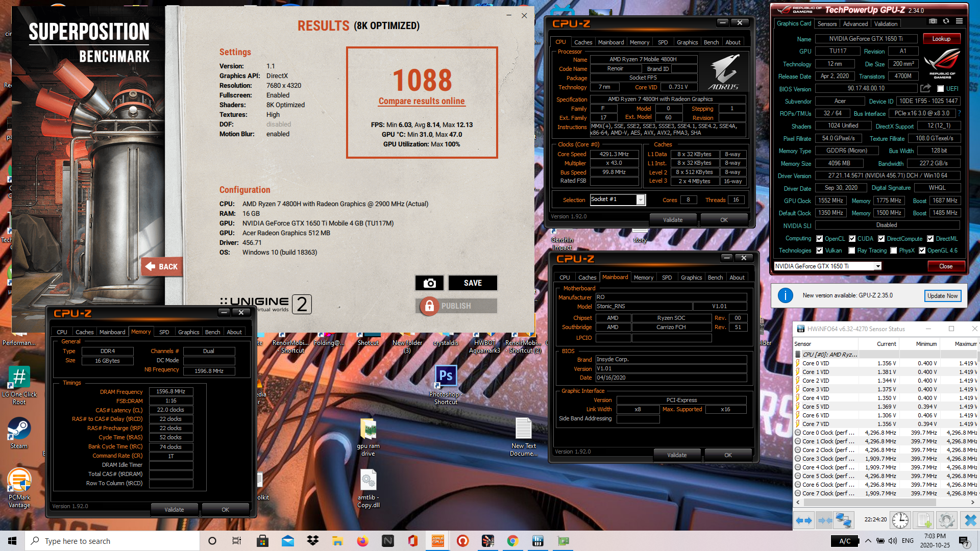The width and height of the screenshot is (980, 551).
Task: Toggle the DirectML checkbox in GPU-Z
Action: coord(930,239)
